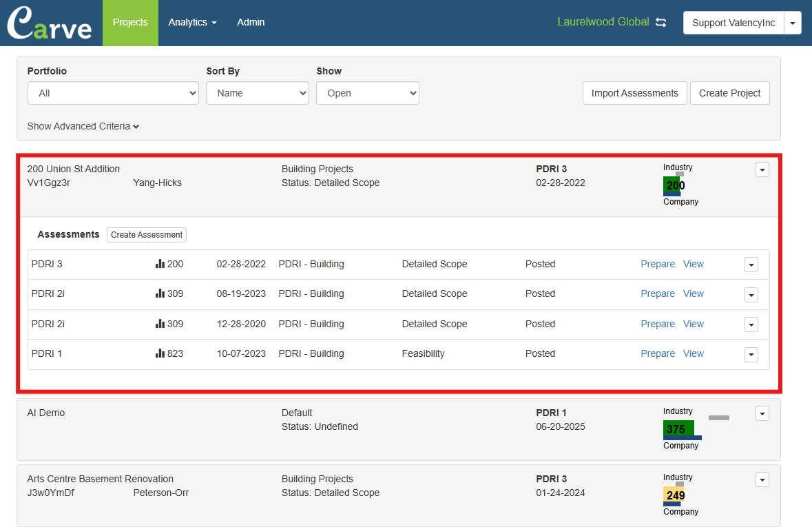Expand Show Advanced Criteria
This screenshot has height=527, width=812.
pos(83,126)
